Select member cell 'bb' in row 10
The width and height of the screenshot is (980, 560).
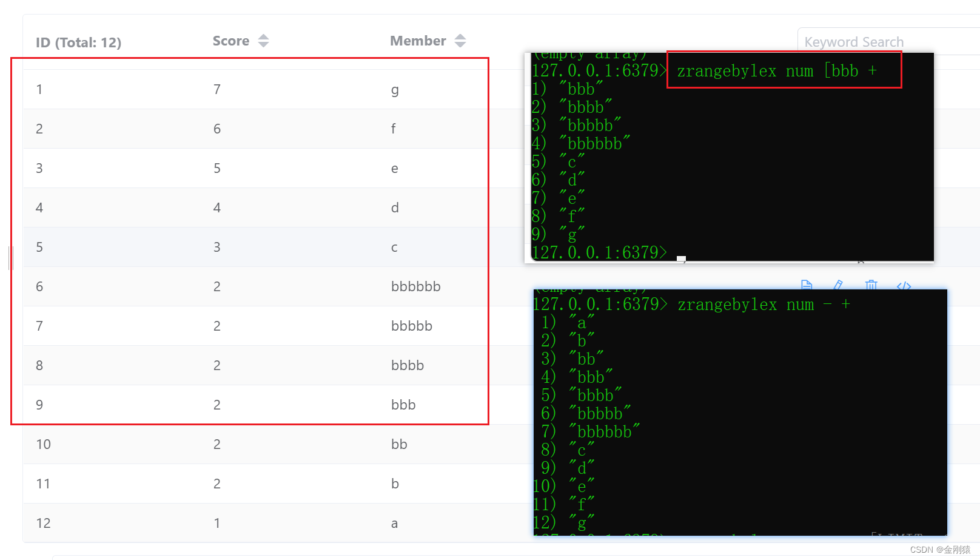pos(399,444)
